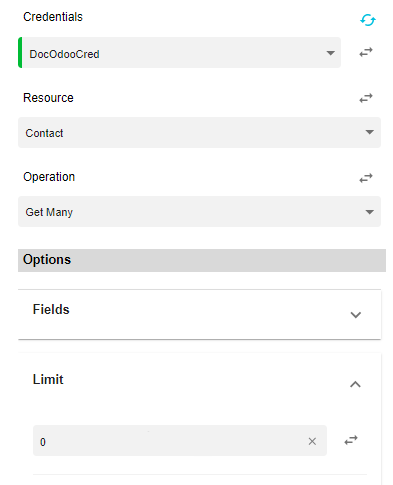Screen dimensions: 393x485
Task: Click the Resource label text
Action: (x=48, y=98)
